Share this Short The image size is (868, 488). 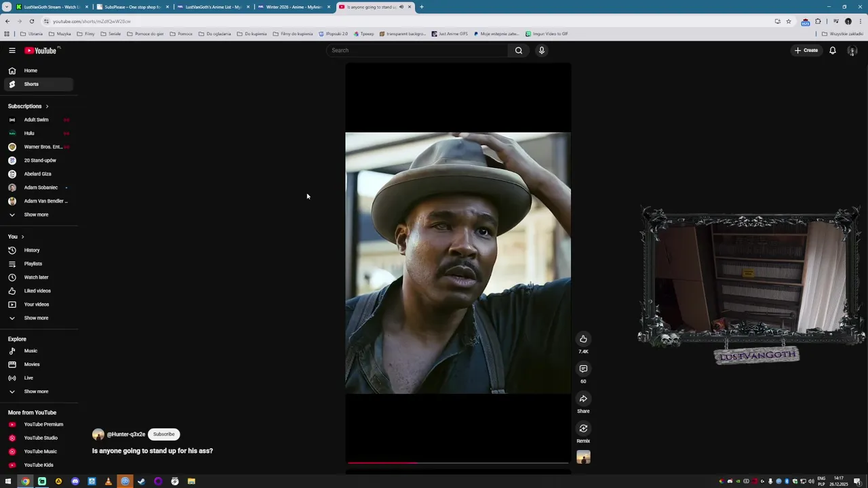coord(583,399)
